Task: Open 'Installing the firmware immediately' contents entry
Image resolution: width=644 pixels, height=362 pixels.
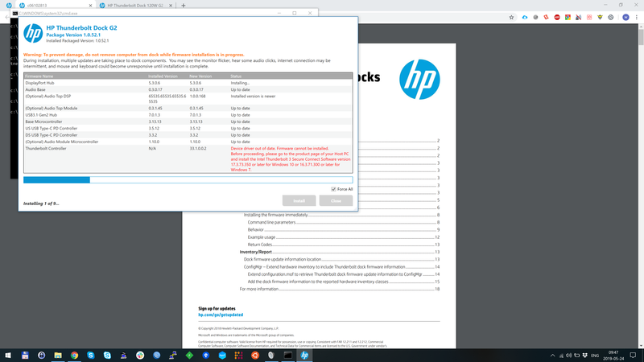Action: (341, 215)
